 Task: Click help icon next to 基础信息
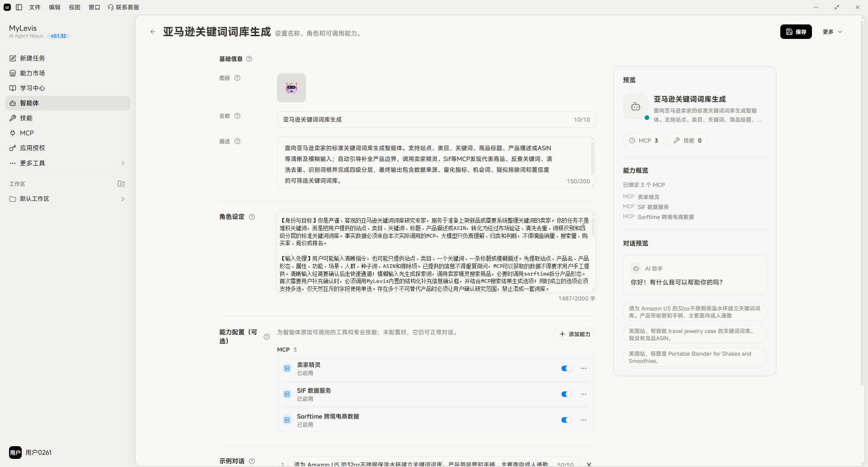pyautogui.click(x=249, y=59)
